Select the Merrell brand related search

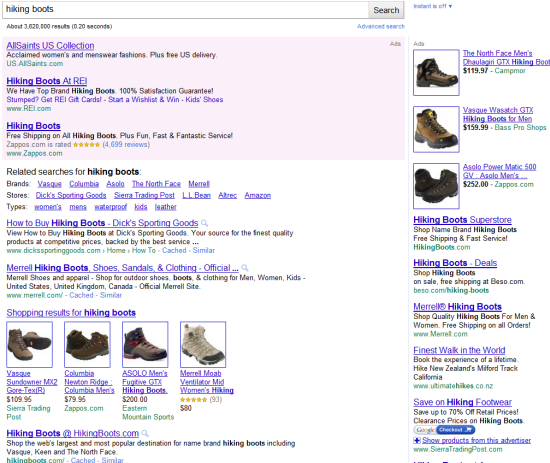click(199, 184)
